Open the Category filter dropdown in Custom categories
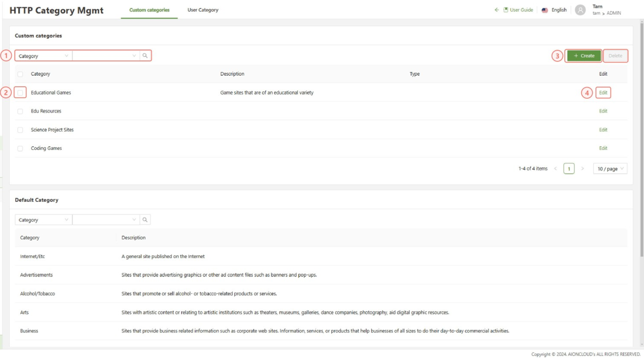The height and width of the screenshot is (361, 644). point(43,56)
